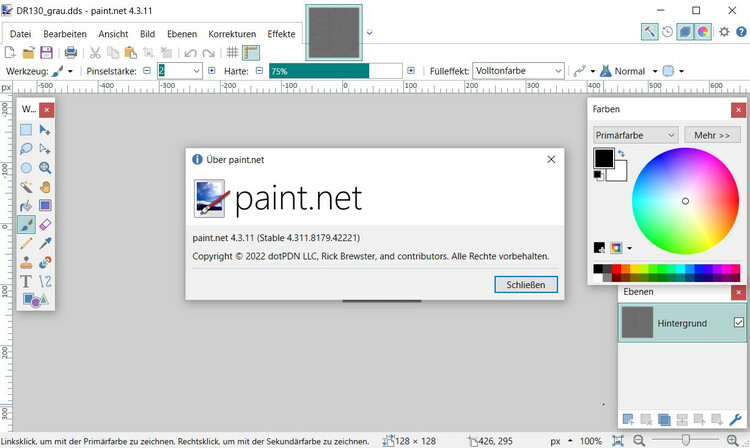The width and height of the screenshot is (750, 448).
Task: Add a new layer in Ebenen panel
Action: [628, 420]
